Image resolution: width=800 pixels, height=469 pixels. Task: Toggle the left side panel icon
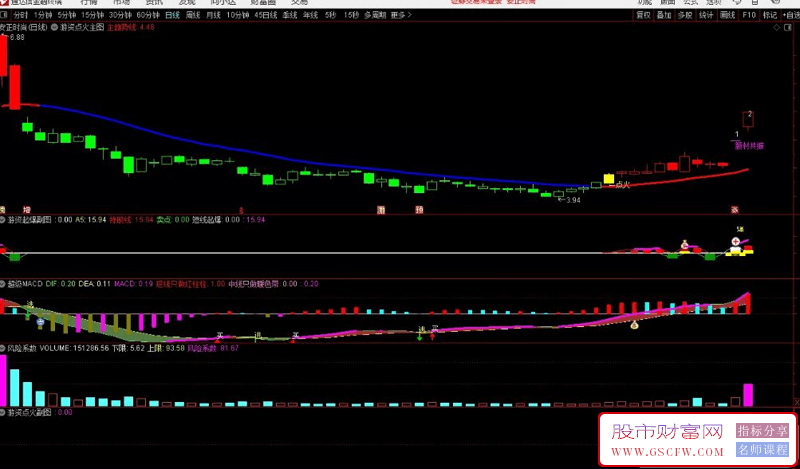(3, 15)
